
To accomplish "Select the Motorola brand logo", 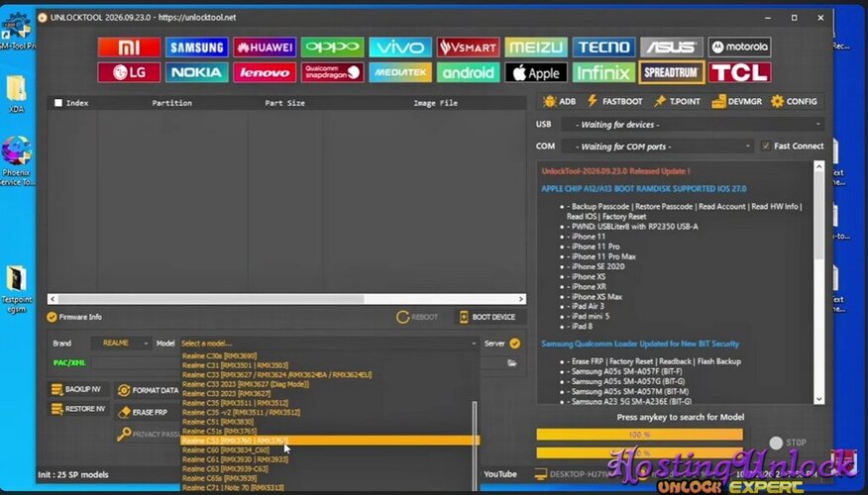I will tap(739, 48).
